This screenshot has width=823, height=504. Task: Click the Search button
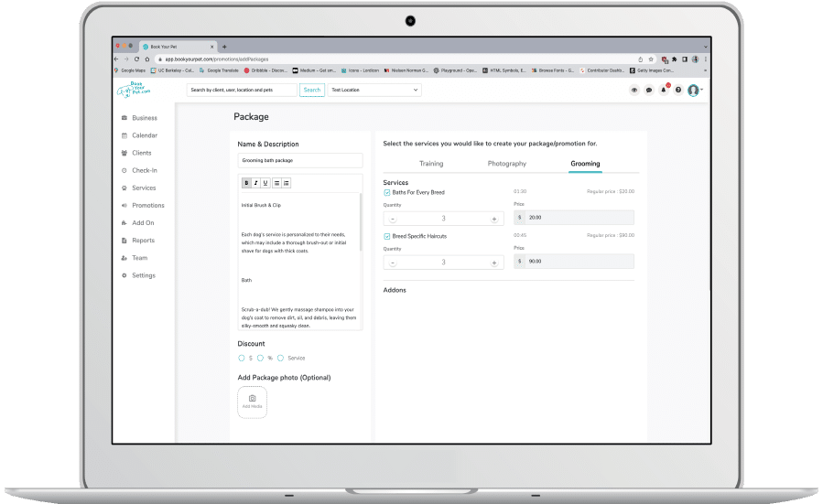(312, 91)
